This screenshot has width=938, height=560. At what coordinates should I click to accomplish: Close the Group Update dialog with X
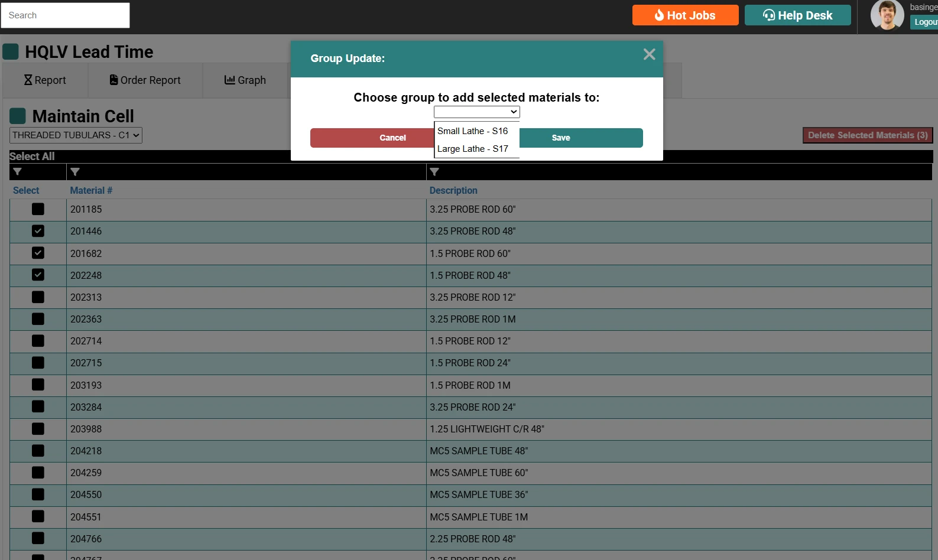(x=649, y=54)
